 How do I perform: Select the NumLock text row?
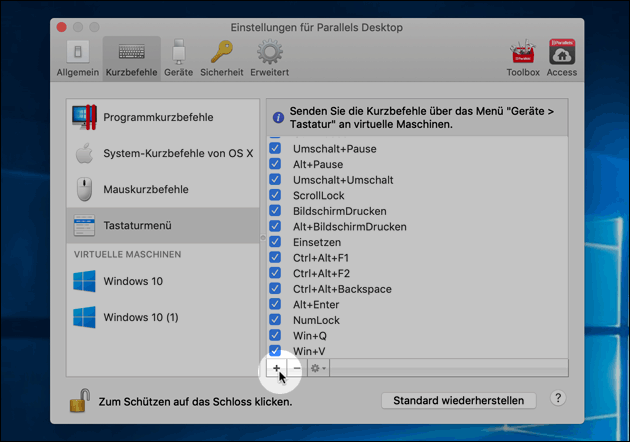pos(316,320)
